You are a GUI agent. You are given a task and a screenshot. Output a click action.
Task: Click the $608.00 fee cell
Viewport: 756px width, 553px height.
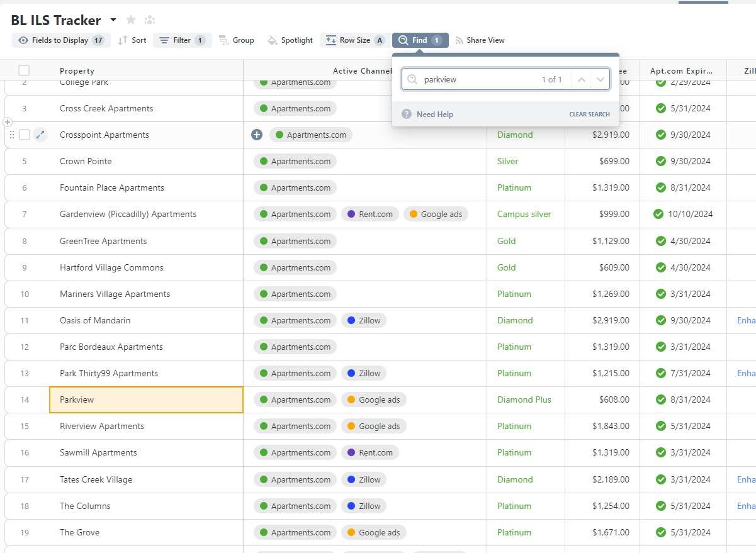[602, 399]
